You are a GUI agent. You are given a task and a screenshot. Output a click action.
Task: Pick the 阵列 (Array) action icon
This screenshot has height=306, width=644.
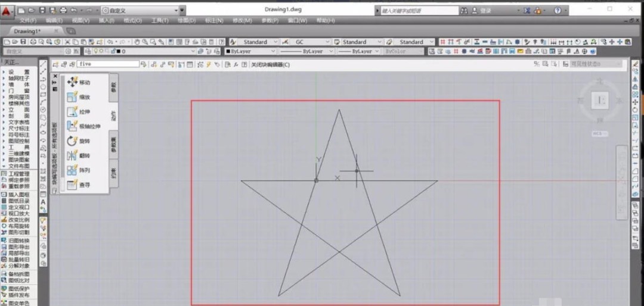72,170
